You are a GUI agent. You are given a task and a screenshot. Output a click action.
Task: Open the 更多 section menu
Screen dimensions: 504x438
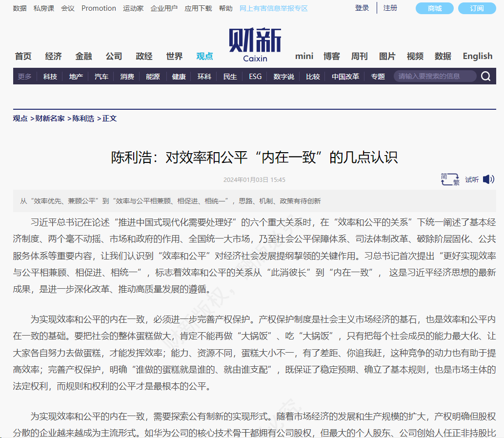point(23,77)
